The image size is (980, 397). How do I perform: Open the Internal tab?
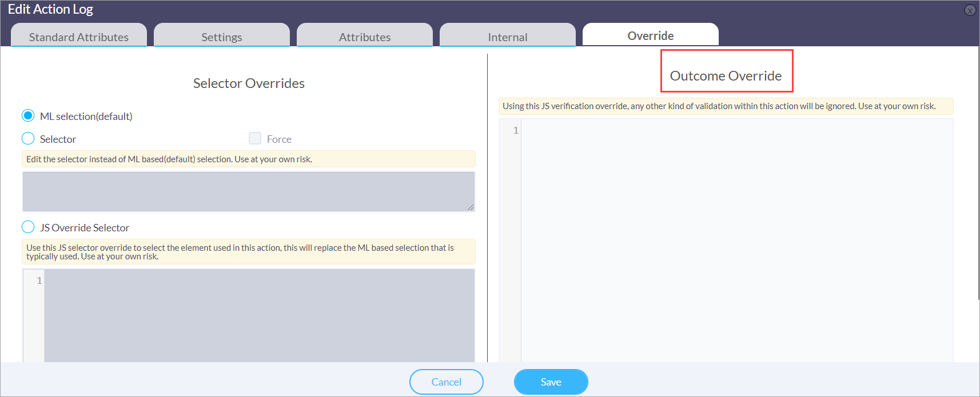508,35
